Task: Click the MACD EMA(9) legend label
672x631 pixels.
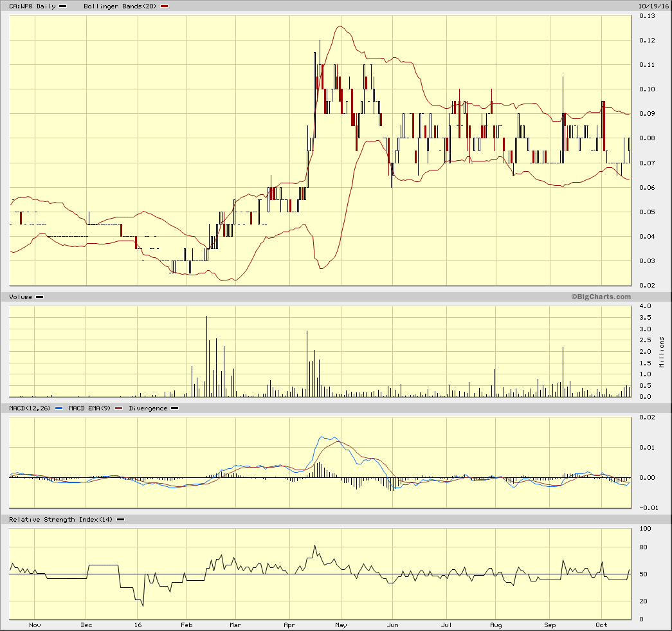Action: 89,408
